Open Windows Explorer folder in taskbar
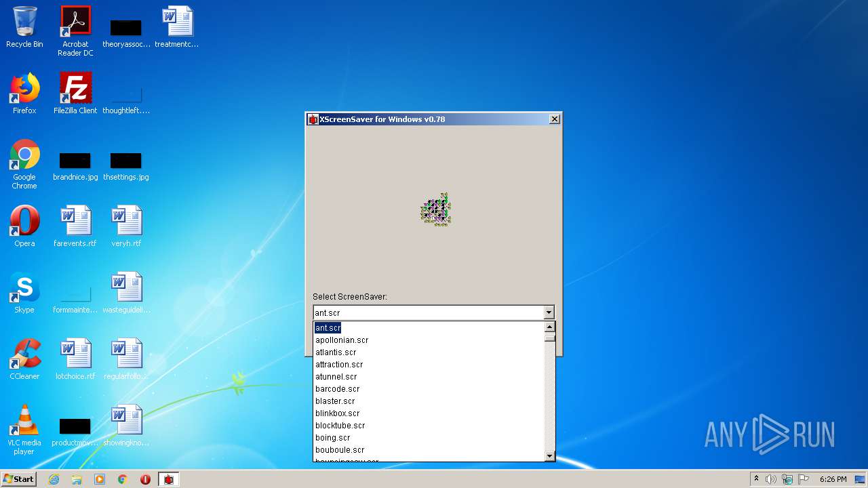The width and height of the screenshot is (868, 488). [77, 479]
